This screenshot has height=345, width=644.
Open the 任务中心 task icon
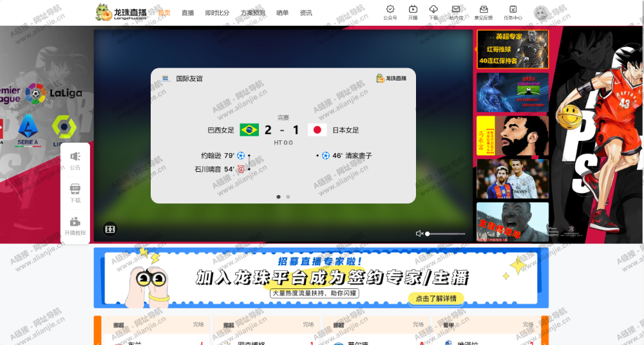pyautogui.click(x=513, y=10)
